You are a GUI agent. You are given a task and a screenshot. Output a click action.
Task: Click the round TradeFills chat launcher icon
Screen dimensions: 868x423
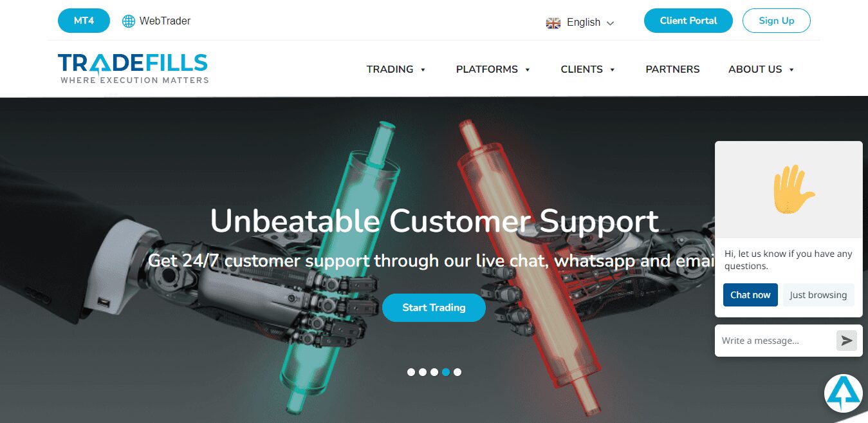coord(844,393)
